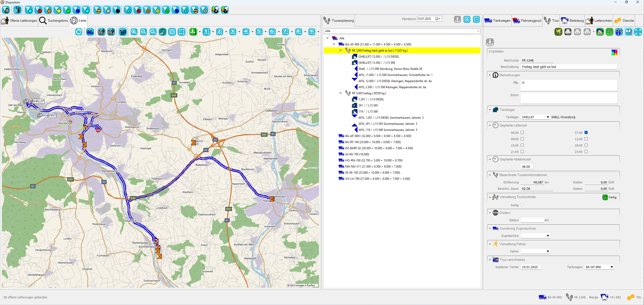
Task: Click the green Fertig button
Action: (x=609, y=197)
